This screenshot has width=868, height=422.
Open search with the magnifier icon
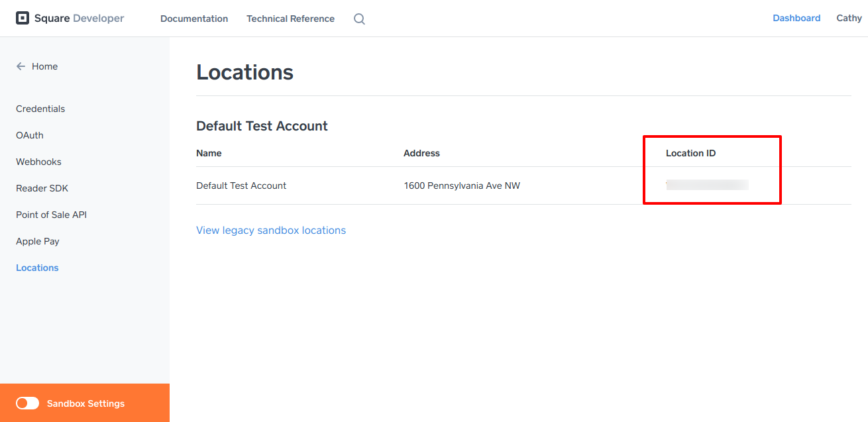[x=359, y=19]
